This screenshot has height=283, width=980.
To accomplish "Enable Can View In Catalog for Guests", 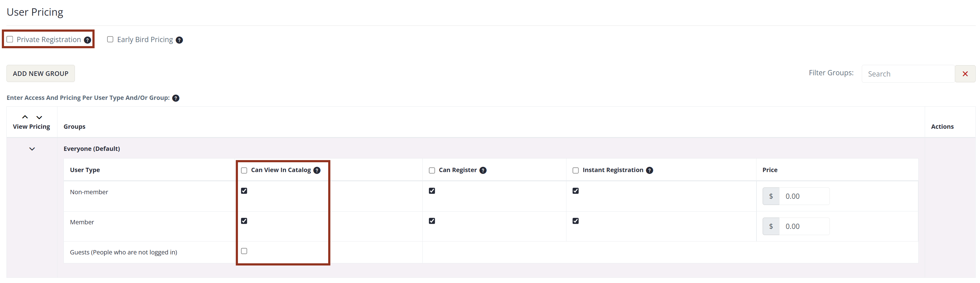I will coord(244,251).
